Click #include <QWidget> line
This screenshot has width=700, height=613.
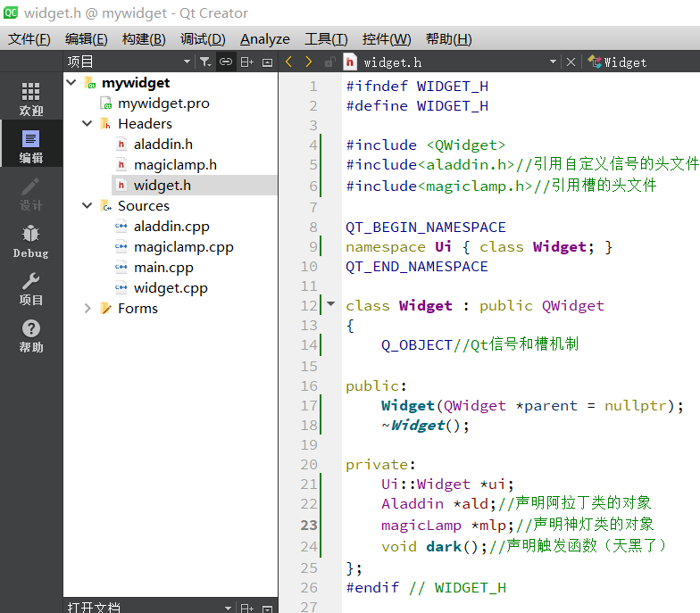click(425, 145)
